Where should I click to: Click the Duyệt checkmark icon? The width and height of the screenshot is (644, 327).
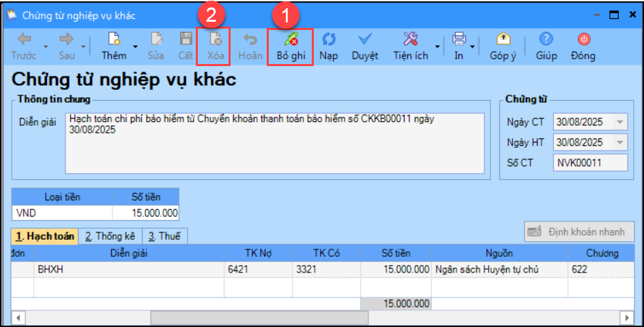pyautogui.click(x=365, y=39)
